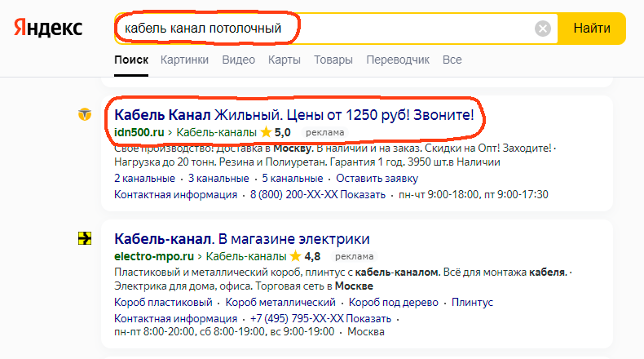The image size is (644, 359).
Task: Open the Видео tab
Action: 238,60
